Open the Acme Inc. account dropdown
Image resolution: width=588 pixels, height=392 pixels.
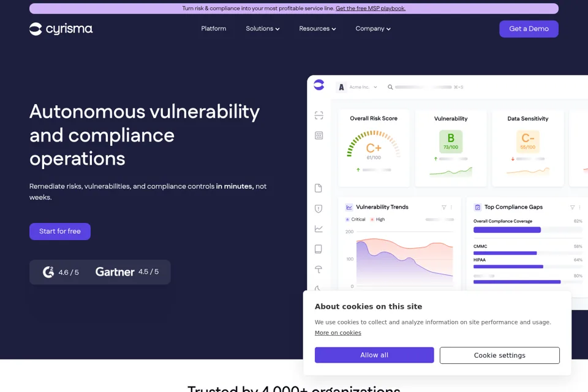coord(358,87)
